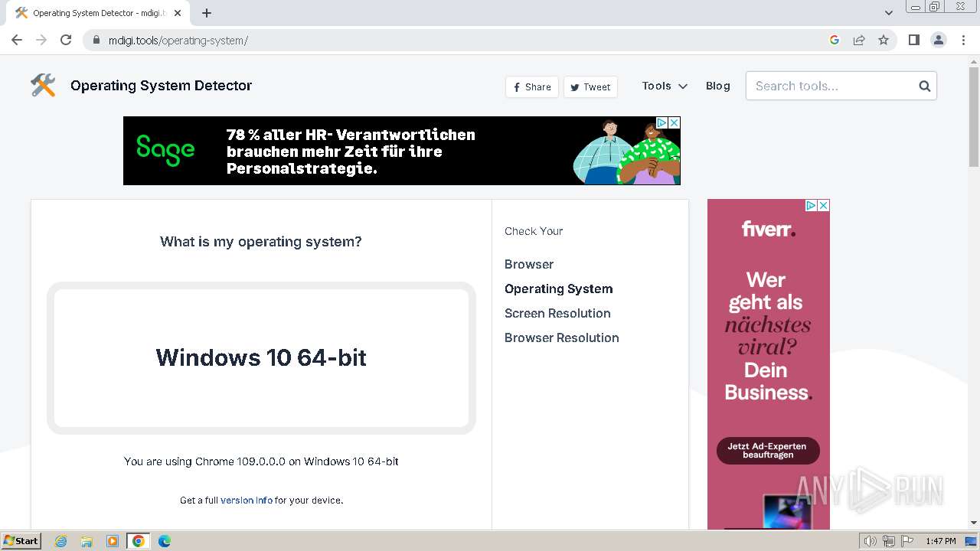Click the mdigi tools logo icon
This screenshot has width=980, height=551.
coord(44,85)
